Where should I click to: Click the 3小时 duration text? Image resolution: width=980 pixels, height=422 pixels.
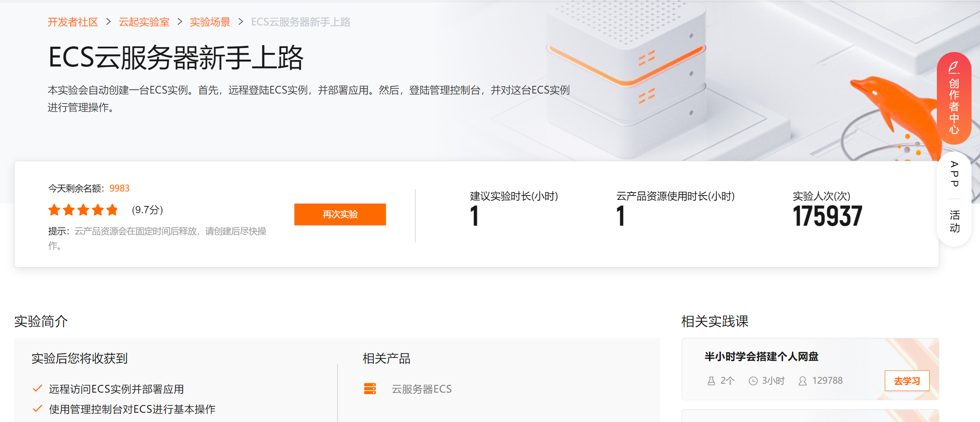[773, 380]
